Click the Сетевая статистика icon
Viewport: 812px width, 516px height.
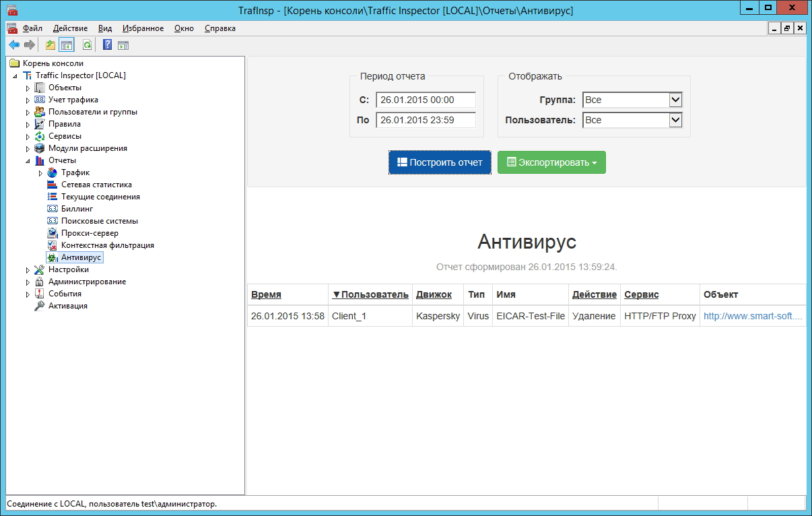[53, 185]
